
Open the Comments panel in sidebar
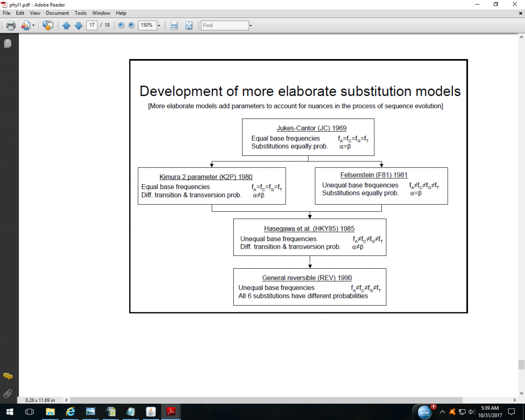point(8,376)
